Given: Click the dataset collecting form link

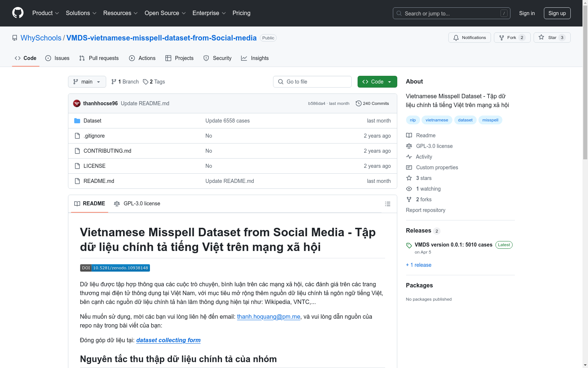Looking at the screenshot, I should tap(168, 340).
